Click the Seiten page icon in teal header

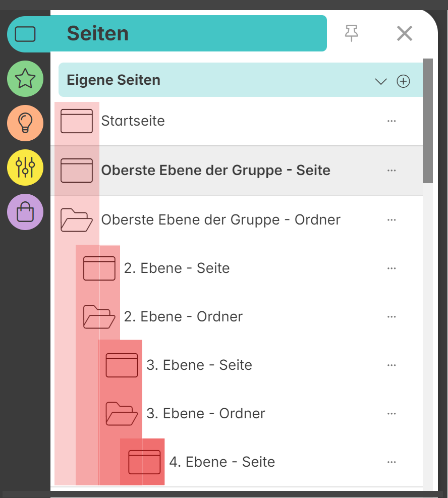(25, 34)
